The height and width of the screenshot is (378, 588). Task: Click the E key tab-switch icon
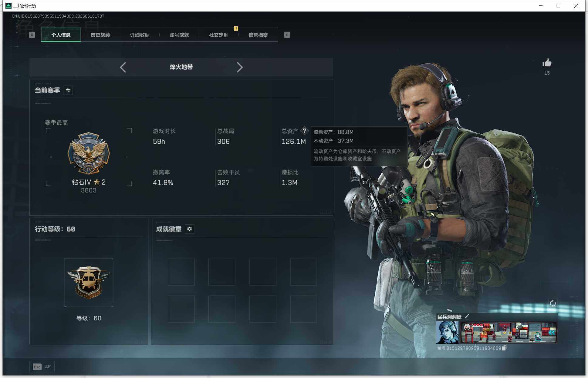287,35
